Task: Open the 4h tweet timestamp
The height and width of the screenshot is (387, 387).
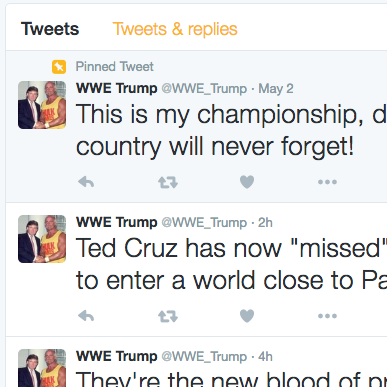Action: pyautogui.click(x=265, y=357)
